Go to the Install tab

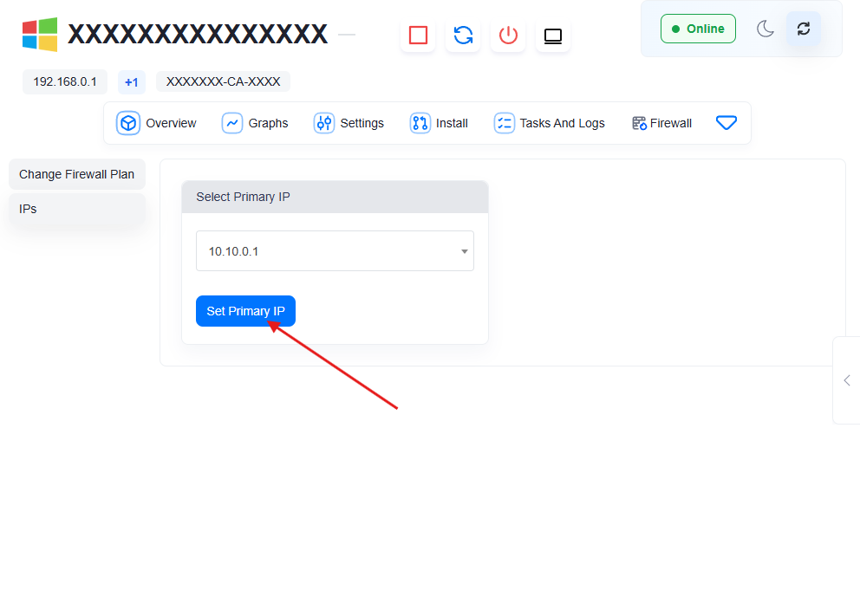[439, 123]
